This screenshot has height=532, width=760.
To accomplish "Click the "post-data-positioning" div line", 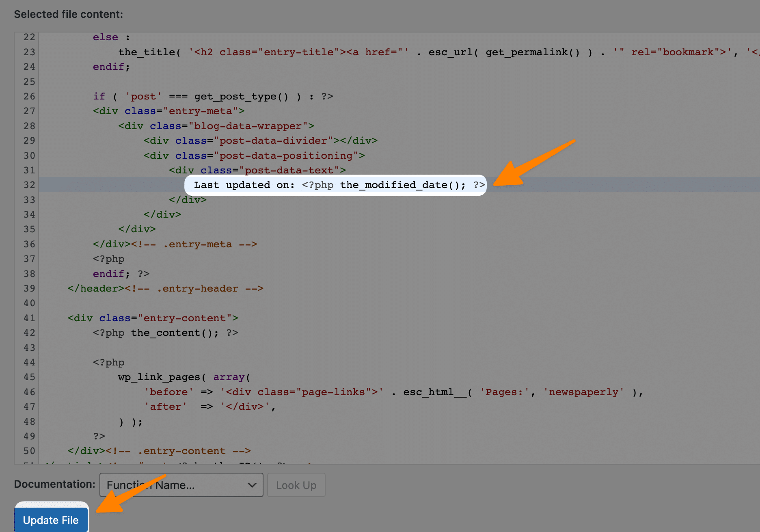I will click(x=254, y=156).
